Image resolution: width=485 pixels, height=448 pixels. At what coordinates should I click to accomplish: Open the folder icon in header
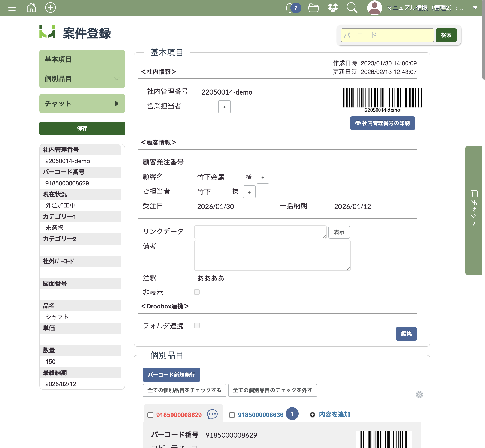coord(313,8)
